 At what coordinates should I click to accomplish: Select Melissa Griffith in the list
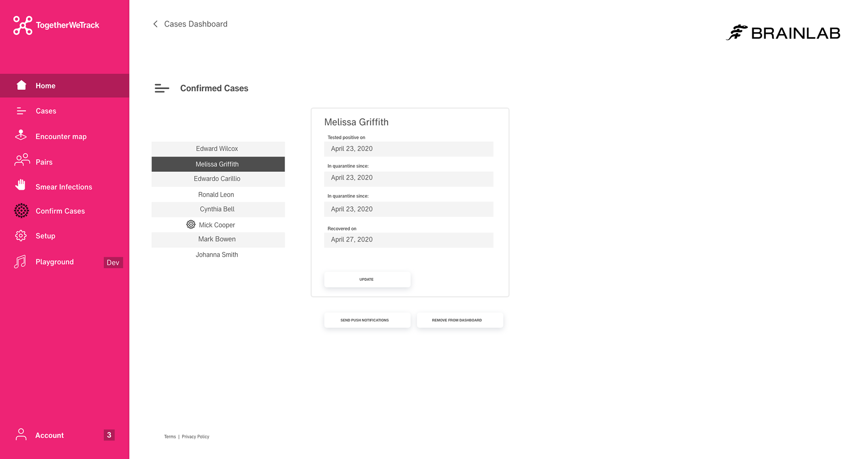pos(218,164)
